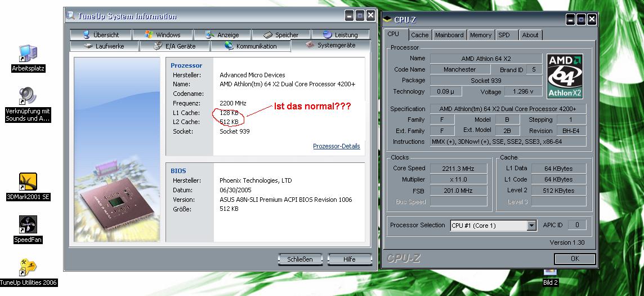Click L1 Cache 128 KB value
The image size is (644, 296).
pyautogui.click(x=229, y=113)
